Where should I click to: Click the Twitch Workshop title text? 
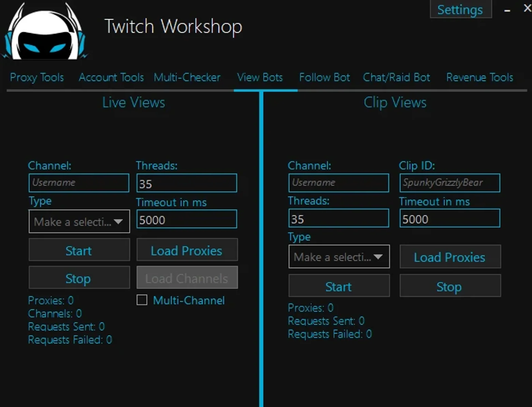click(173, 27)
